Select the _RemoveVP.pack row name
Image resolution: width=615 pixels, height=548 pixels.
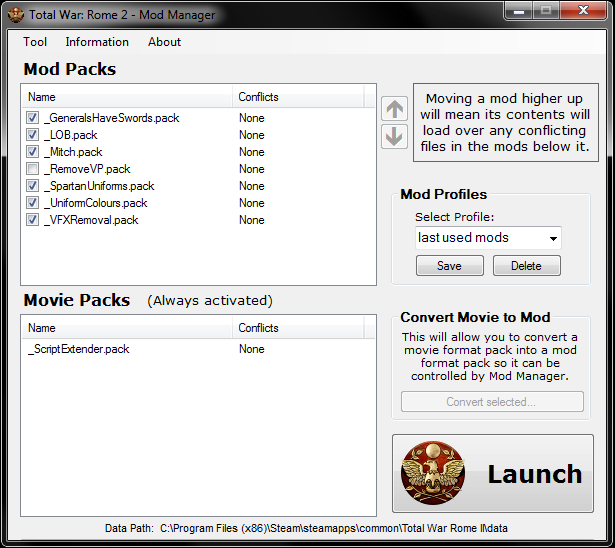tap(87, 169)
